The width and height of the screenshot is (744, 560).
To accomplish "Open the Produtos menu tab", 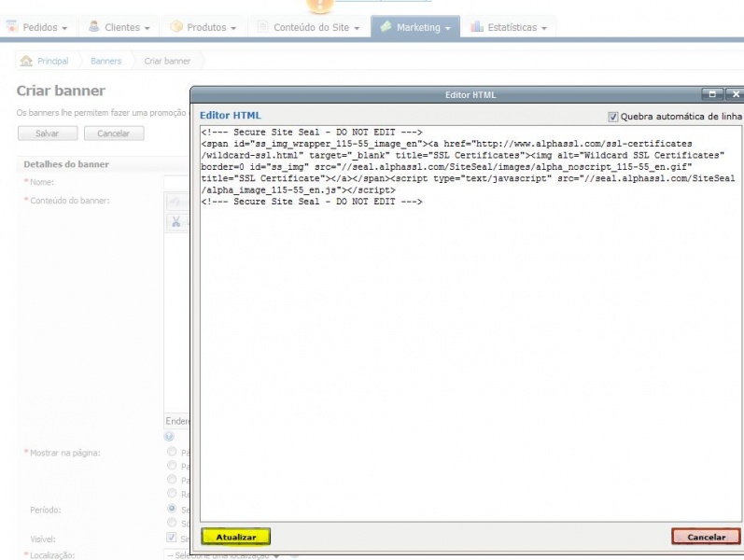I will pos(204,27).
